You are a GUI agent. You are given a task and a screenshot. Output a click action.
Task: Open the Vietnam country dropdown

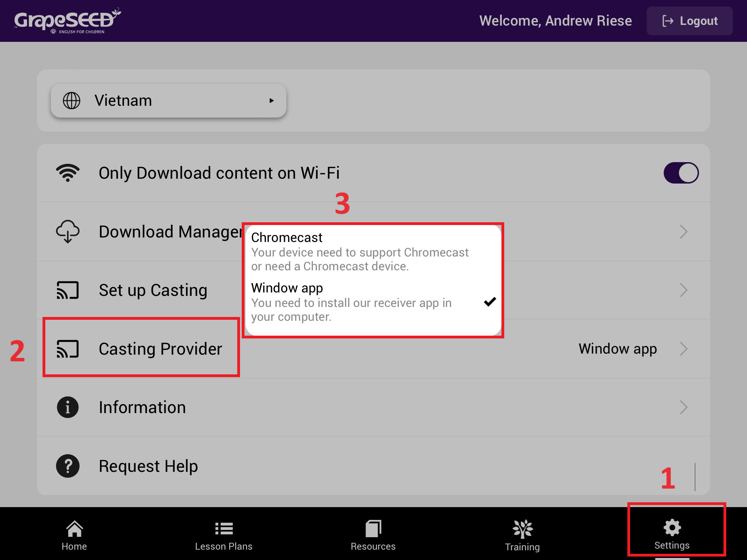(x=168, y=101)
